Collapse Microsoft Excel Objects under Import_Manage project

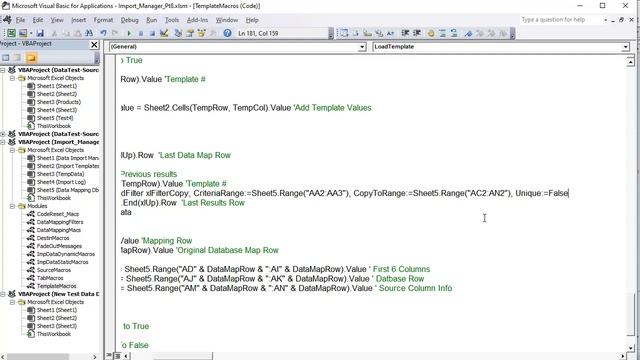click(x=12, y=150)
